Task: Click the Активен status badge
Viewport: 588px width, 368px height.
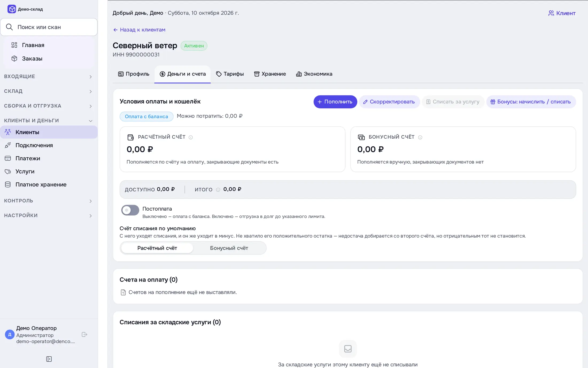Action: 194,46
